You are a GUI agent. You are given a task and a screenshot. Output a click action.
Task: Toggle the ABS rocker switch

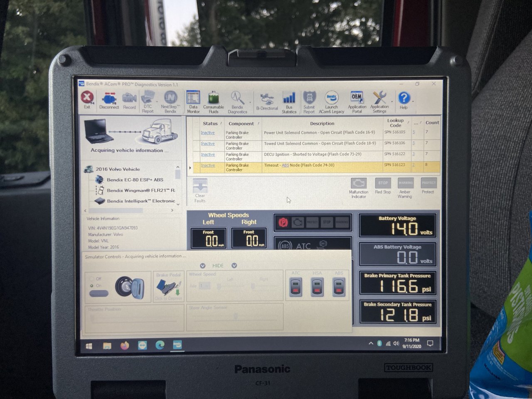339,287
